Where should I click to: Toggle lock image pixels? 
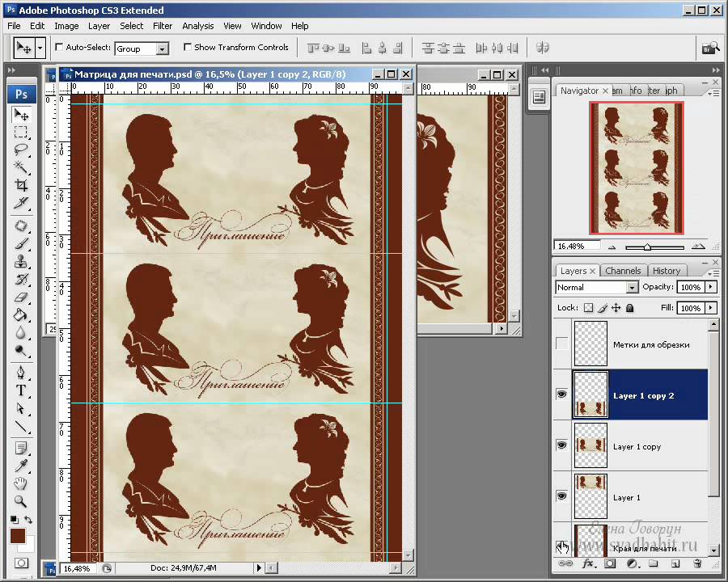602,308
